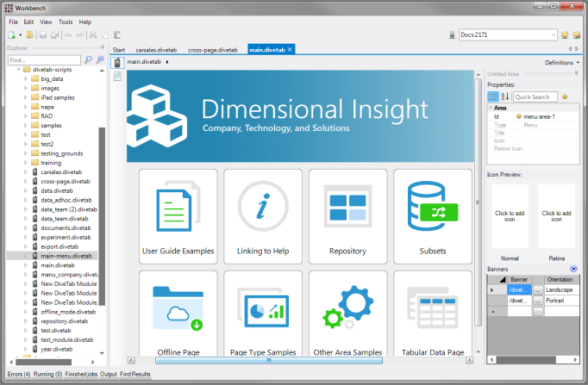Open the Help menu
588x385 pixels.
[85, 22]
